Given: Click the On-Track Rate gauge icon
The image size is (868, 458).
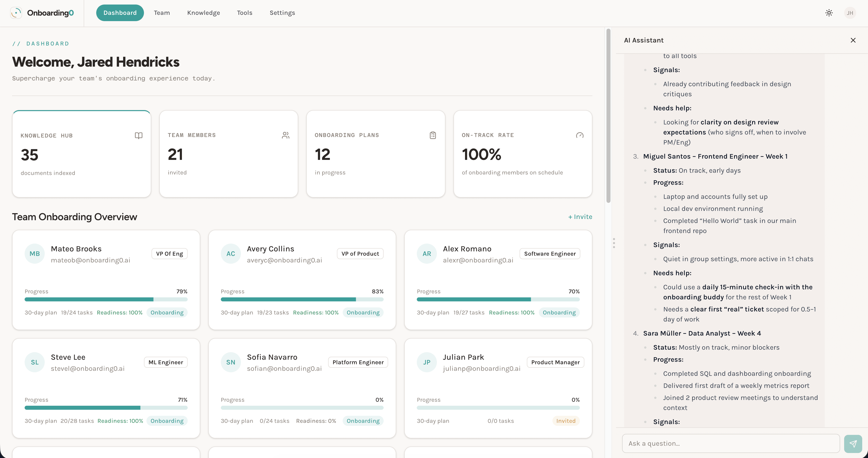Looking at the screenshot, I should click(x=580, y=135).
